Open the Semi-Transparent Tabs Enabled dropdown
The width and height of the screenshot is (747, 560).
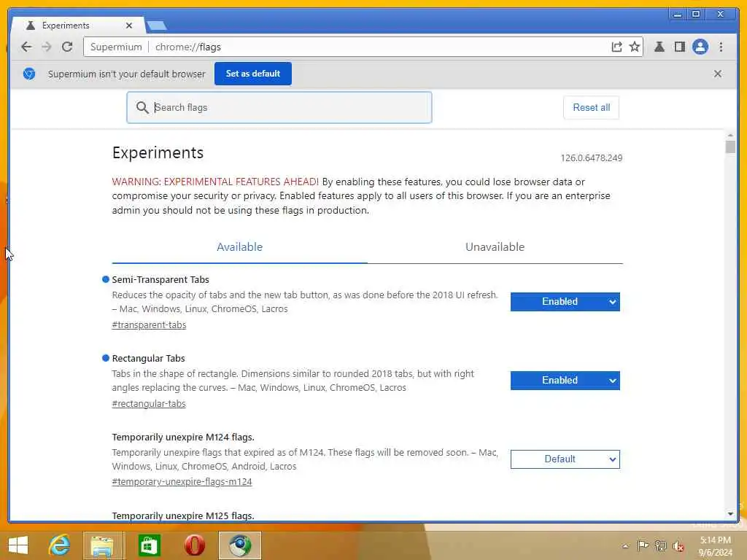(565, 302)
